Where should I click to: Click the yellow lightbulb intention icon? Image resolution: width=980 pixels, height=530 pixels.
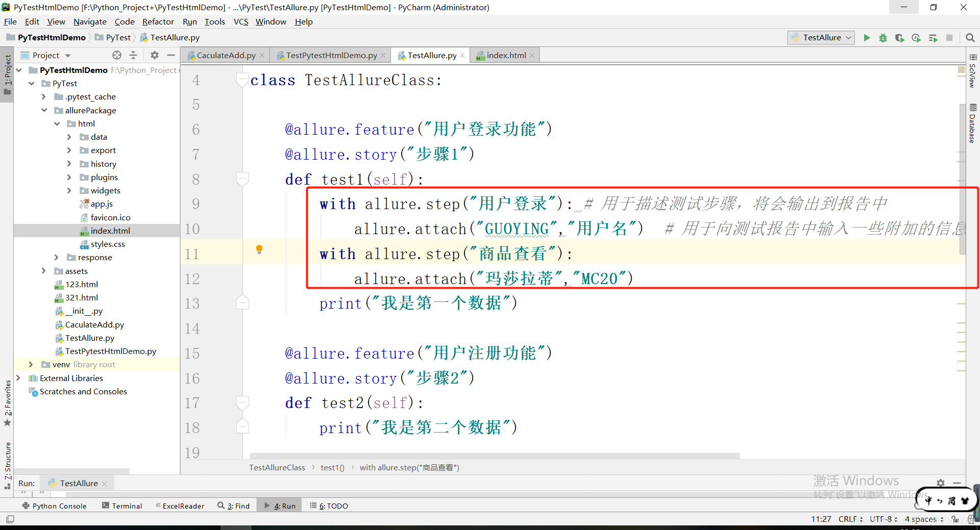pyautogui.click(x=259, y=249)
